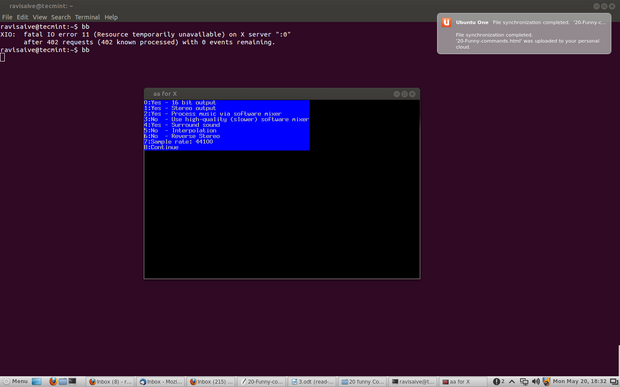
Task: Select '4:Yes - Surround sound' option
Action: [x=182, y=125]
